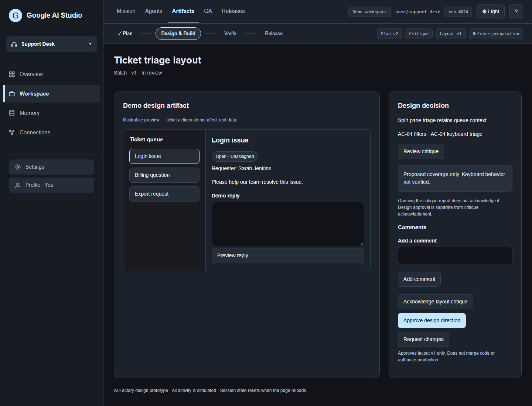The height and width of the screenshot is (406, 532).
Task: Switch to Light theme
Action: 491,12
